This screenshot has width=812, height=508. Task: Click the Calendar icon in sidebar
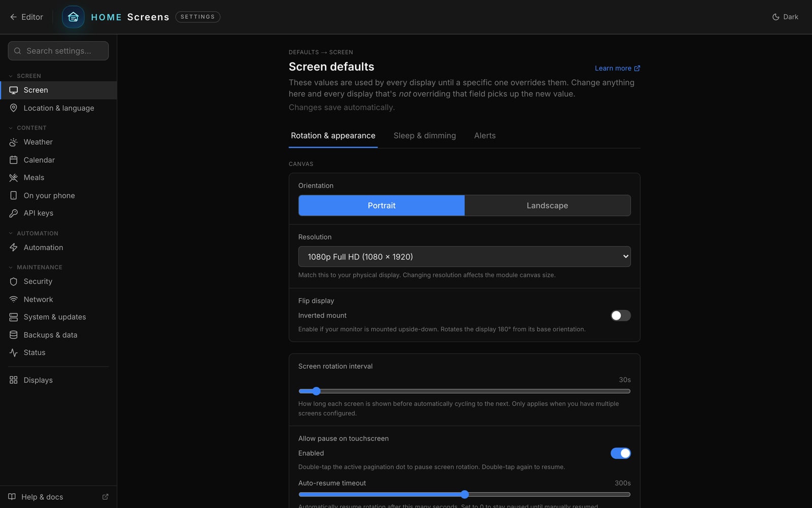[14, 160]
